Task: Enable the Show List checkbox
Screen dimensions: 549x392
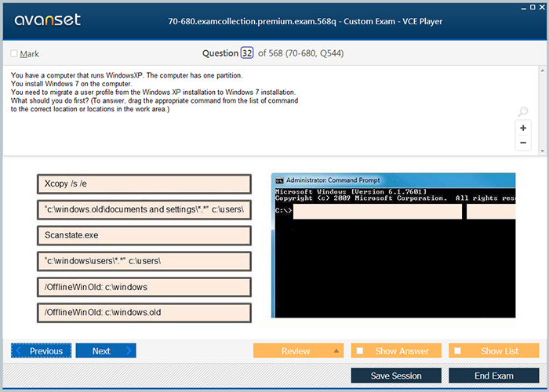Action: [x=457, y=350]
